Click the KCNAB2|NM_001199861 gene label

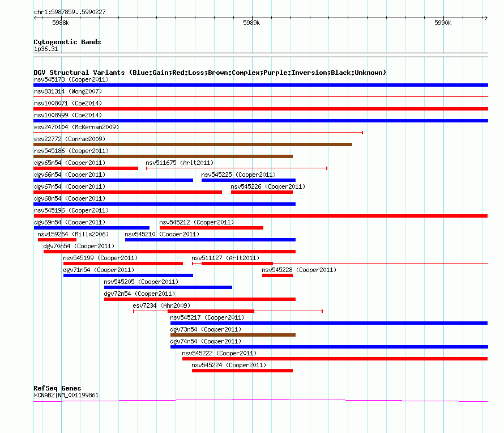(66, 395)
